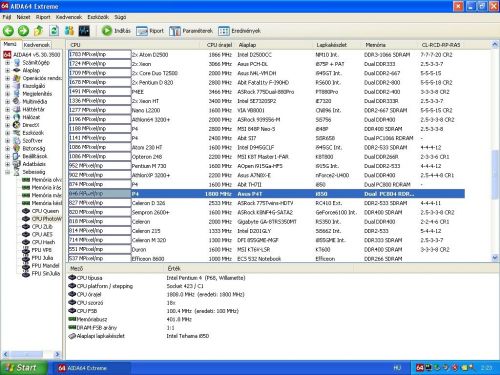Open the Riport menu

coord(43,17)
